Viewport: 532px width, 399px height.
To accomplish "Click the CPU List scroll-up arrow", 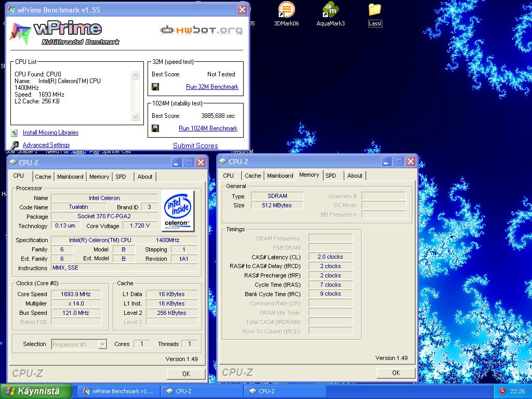I will 136,75.
